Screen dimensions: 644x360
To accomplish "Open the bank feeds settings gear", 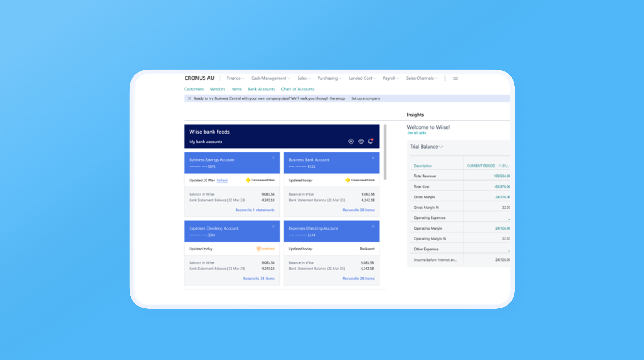I will pyautogui.click(x=361, y=141).
